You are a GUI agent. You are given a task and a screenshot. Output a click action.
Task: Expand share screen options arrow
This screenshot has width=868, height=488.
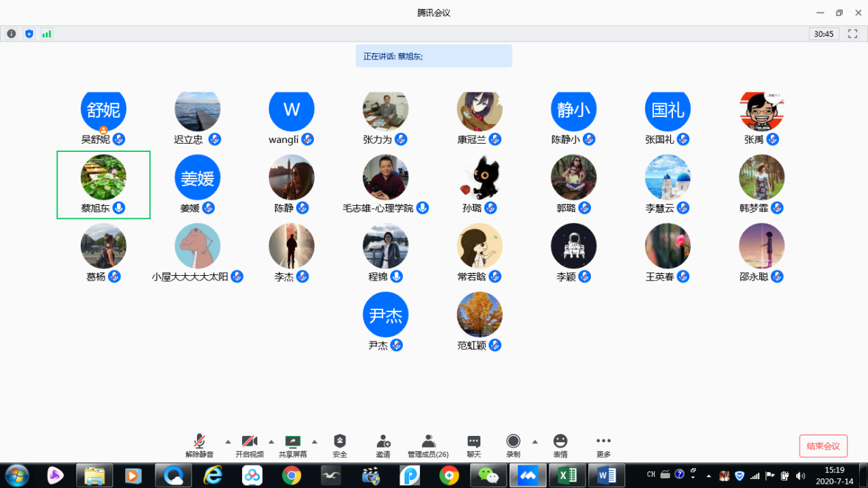(315, 441)
